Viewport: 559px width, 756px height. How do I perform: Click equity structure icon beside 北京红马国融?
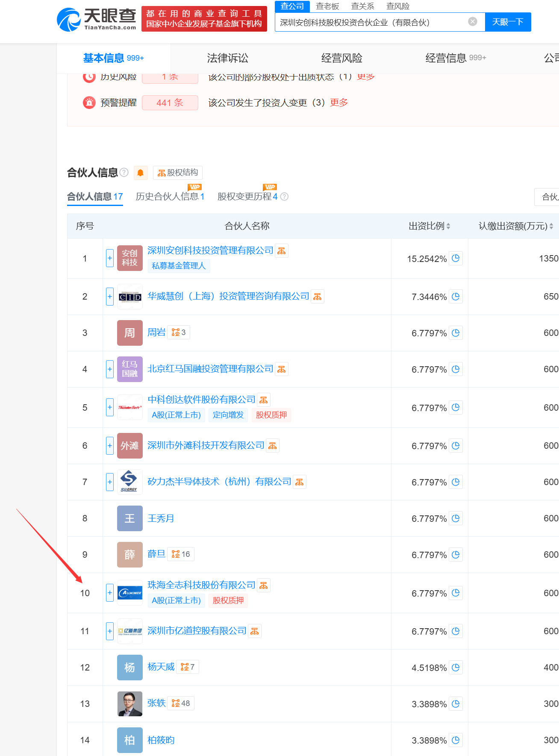[x=282, y=369]
